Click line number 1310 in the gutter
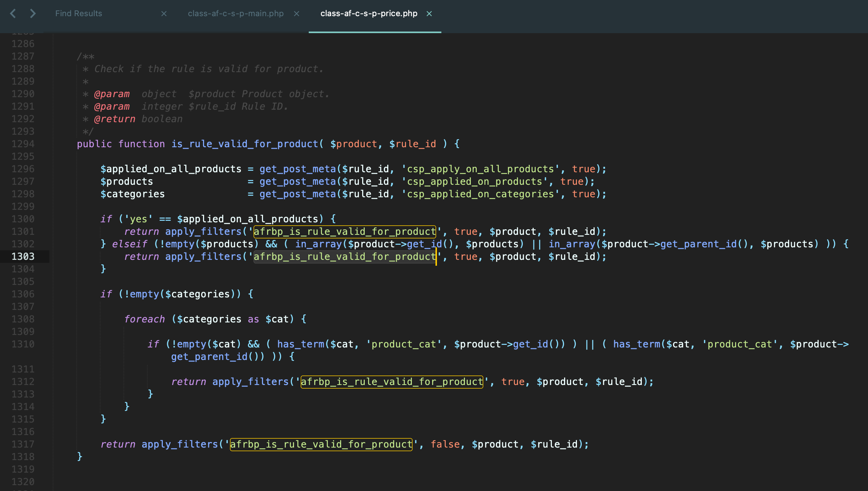Viewport: 868px width, 491px height. pos(23,344)
